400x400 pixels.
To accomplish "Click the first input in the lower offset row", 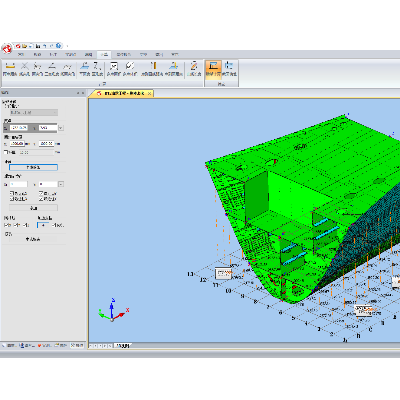I will [x=19, y=184].
